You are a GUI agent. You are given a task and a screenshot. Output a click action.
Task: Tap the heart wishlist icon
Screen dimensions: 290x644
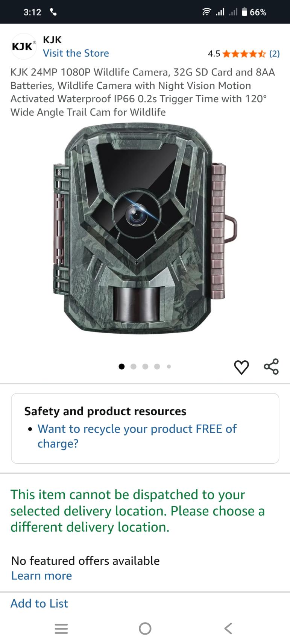(x=241, y=367)
